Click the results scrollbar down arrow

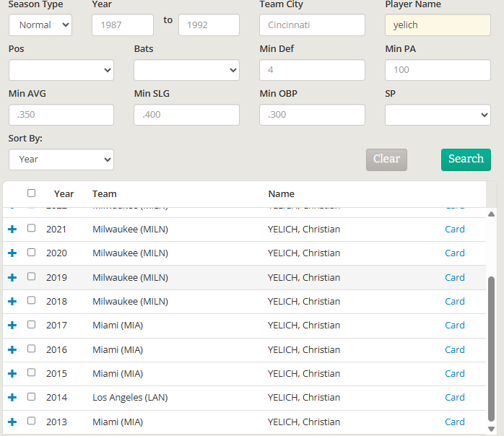491,429
